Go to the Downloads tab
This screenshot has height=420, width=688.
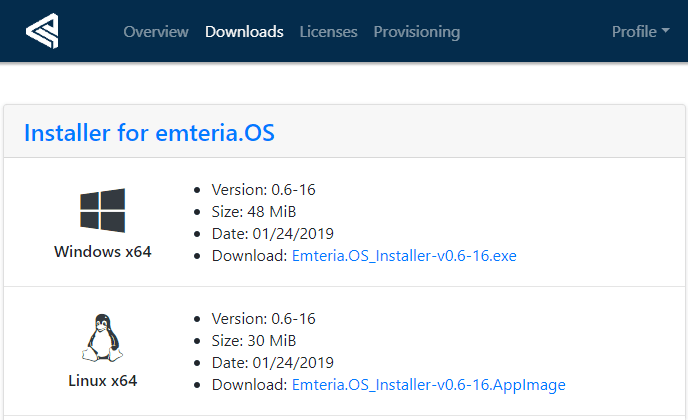click(244, 32)
